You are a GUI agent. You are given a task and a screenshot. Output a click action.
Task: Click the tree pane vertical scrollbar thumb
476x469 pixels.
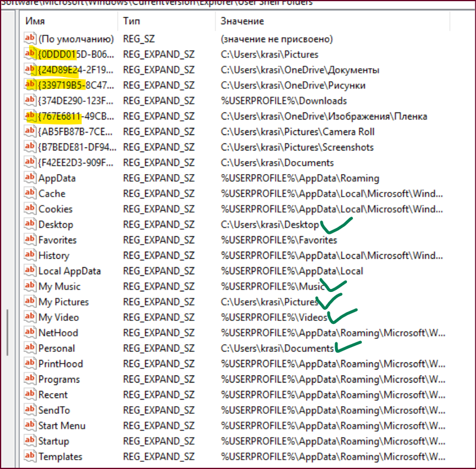tap(7, 332)
